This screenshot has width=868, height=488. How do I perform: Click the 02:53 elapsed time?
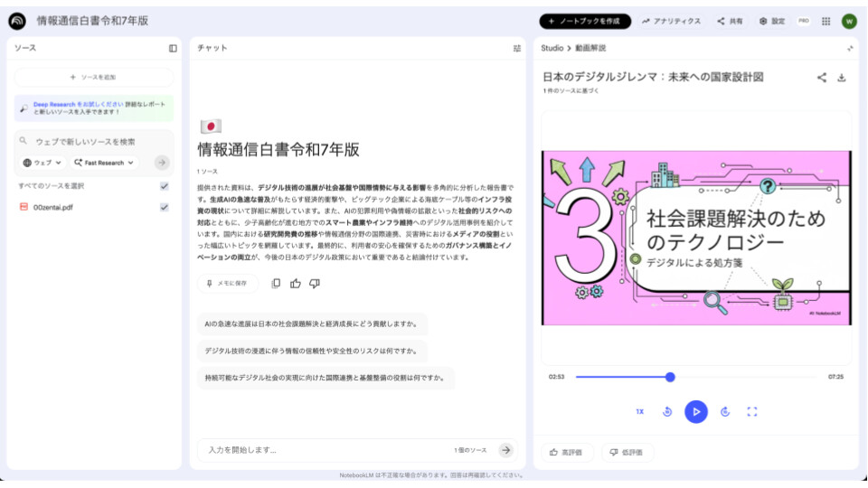(556, 377)
